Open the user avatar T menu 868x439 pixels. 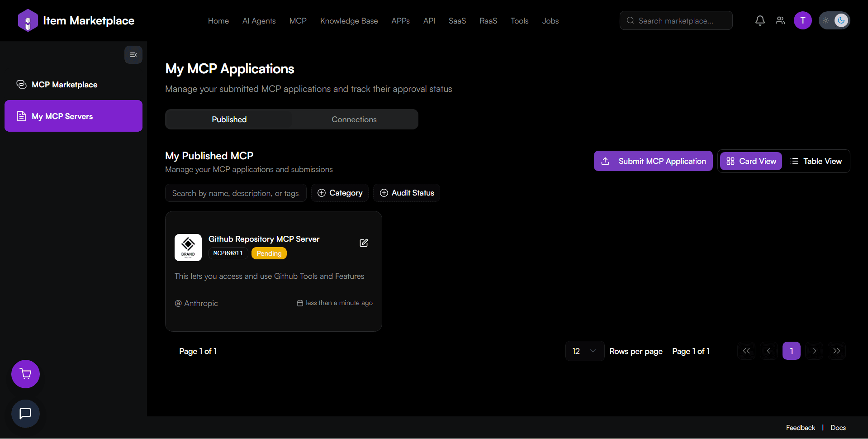point(802,20)
